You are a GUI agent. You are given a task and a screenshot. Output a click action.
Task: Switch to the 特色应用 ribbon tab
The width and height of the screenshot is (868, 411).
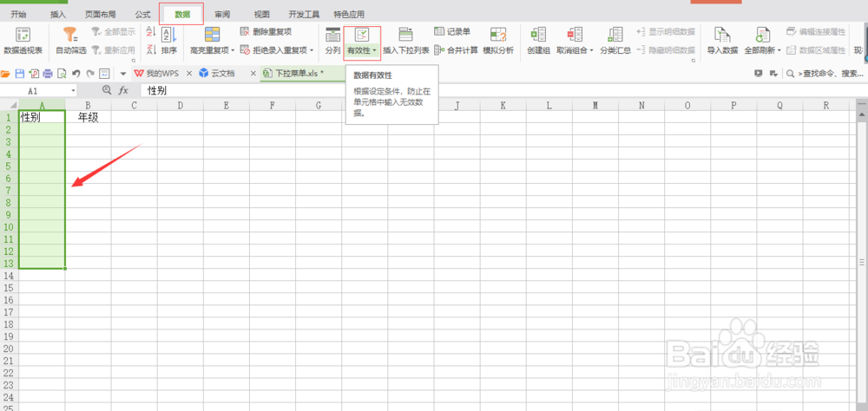pyautogui.click(x=349, y=15)
